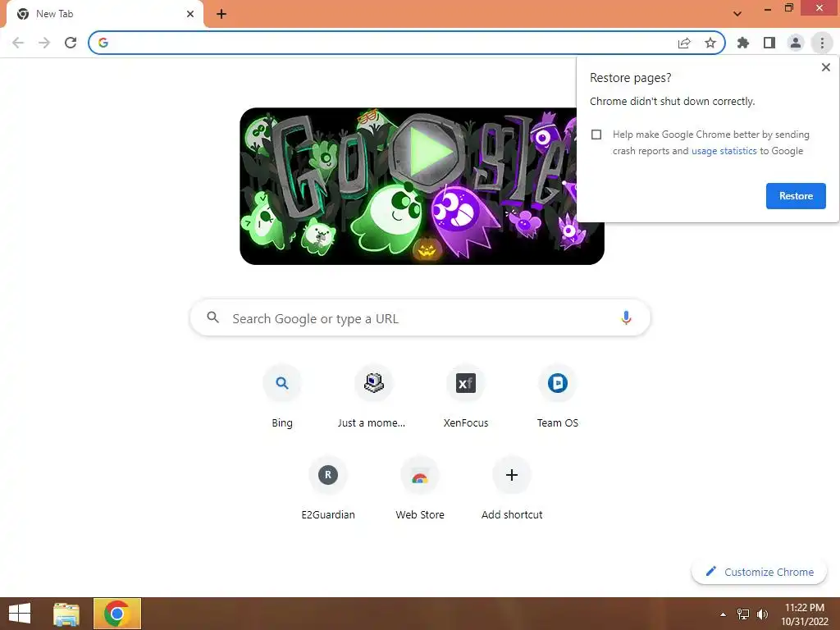Select the New Tab tab

(x=104, y=14)
